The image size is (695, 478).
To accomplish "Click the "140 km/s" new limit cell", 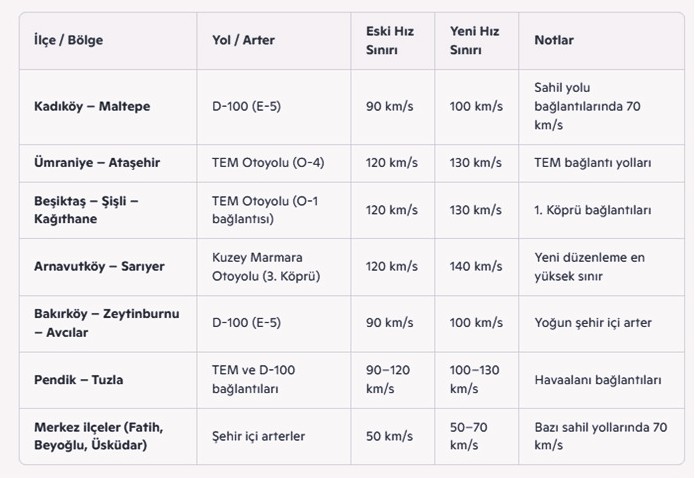I will [x=476, y=266].
